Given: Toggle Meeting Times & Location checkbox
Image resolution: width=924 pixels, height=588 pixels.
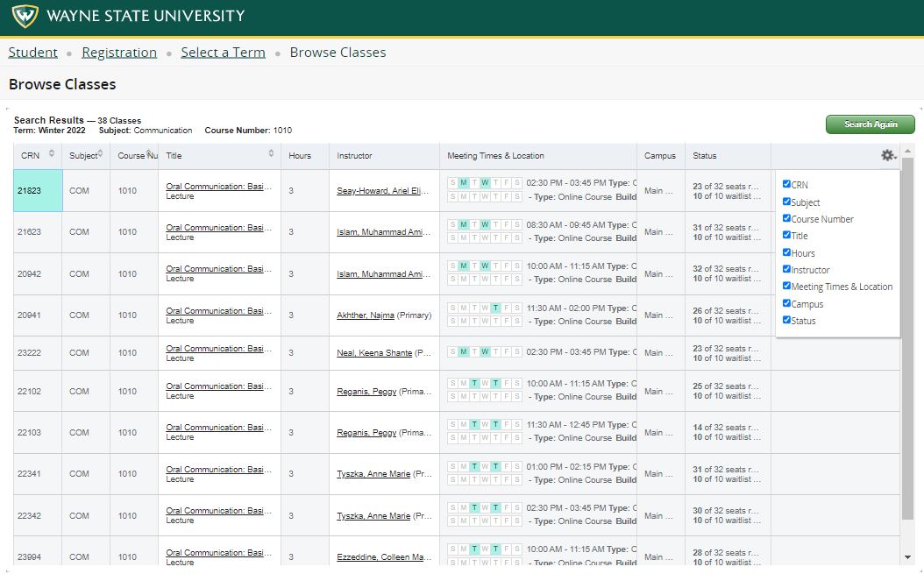Looking at the screenshot, I should 786,286.
